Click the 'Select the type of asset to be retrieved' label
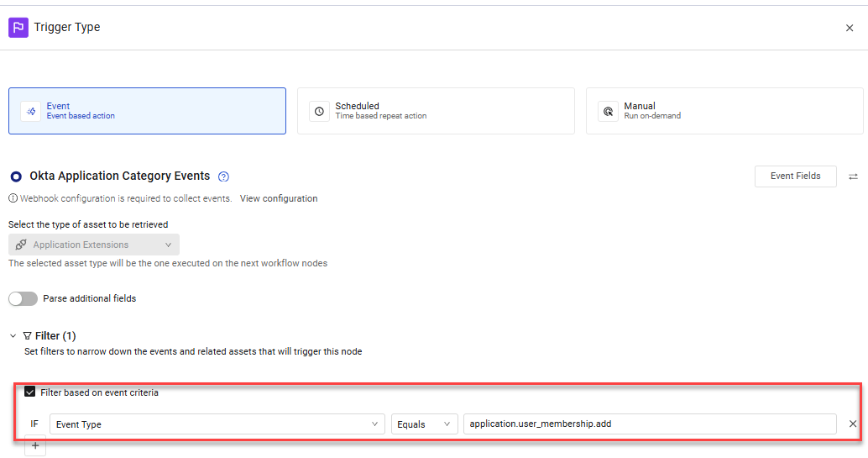 point(88,224)
